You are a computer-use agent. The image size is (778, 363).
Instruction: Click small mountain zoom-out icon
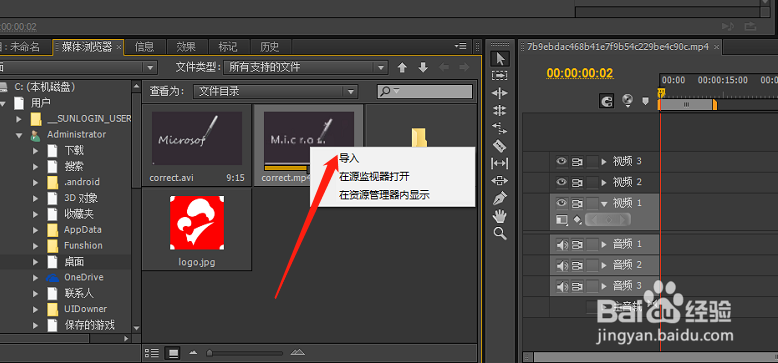pos(194,353)
